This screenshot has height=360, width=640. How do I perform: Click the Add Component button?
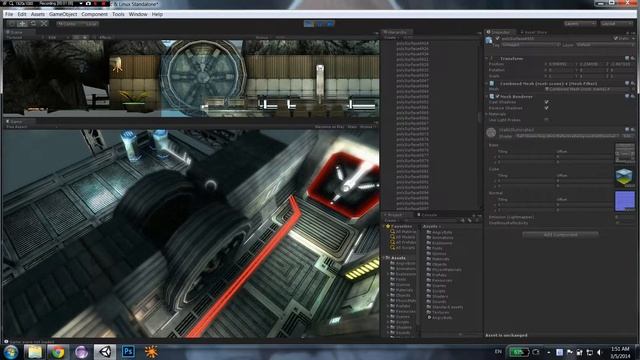tap(560, 235)
